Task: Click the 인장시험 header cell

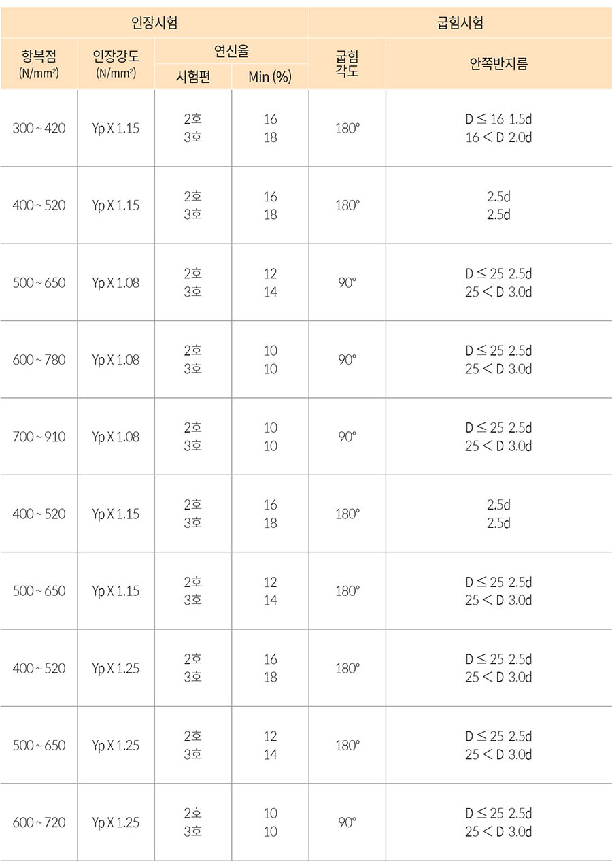Action: click(x=154, y=23)
